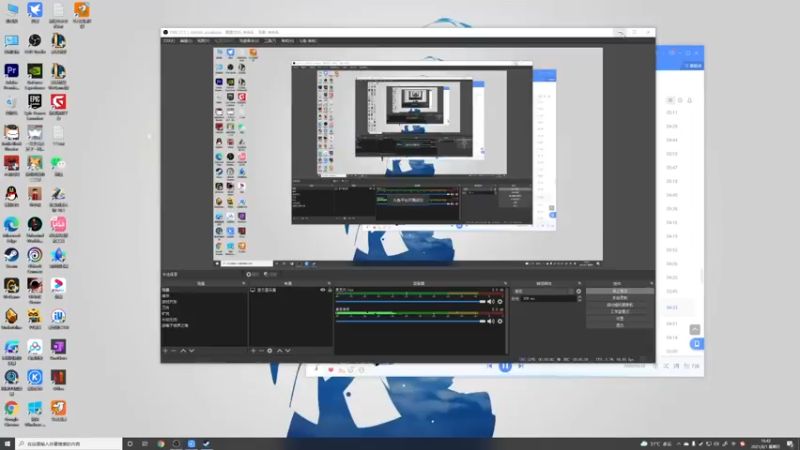
Task: Click the Windows taskbar search box
Action: pos(69,444)
